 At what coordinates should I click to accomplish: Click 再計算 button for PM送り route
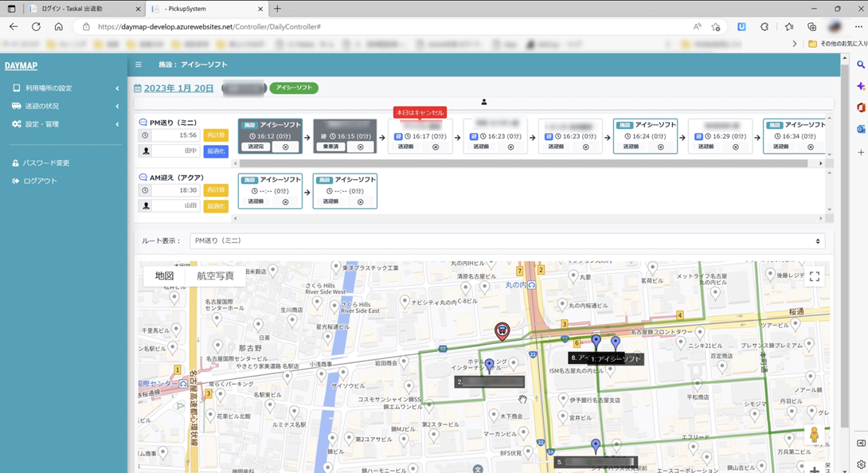(216, 135)
